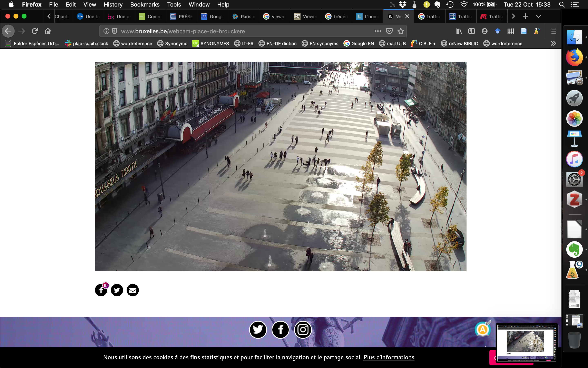588x368 pixels.
Task: Open the floating screenshot preview thumbnail
Action: 526,343
